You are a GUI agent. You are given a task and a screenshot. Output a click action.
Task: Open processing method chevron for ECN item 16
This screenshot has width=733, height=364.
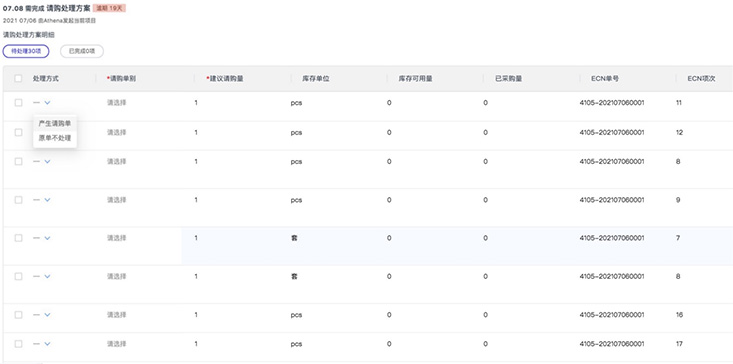tap(47, 315)
